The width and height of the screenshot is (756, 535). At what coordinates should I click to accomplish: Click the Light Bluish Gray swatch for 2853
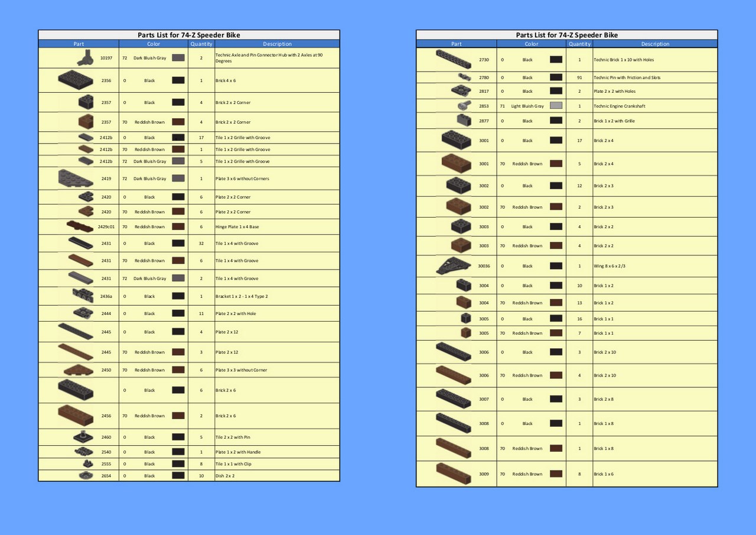[556, 106]
